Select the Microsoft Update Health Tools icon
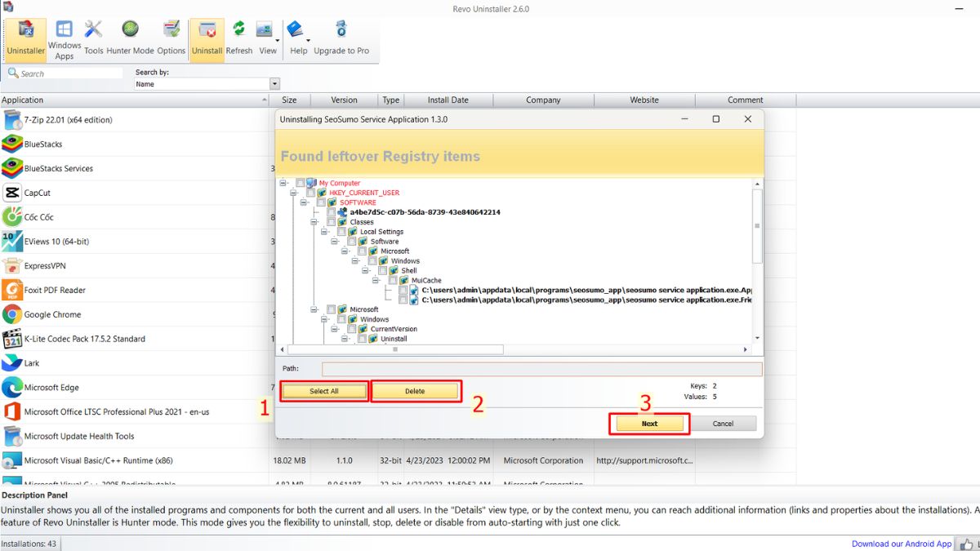980x551 pixels. click(x=12, y=436)
